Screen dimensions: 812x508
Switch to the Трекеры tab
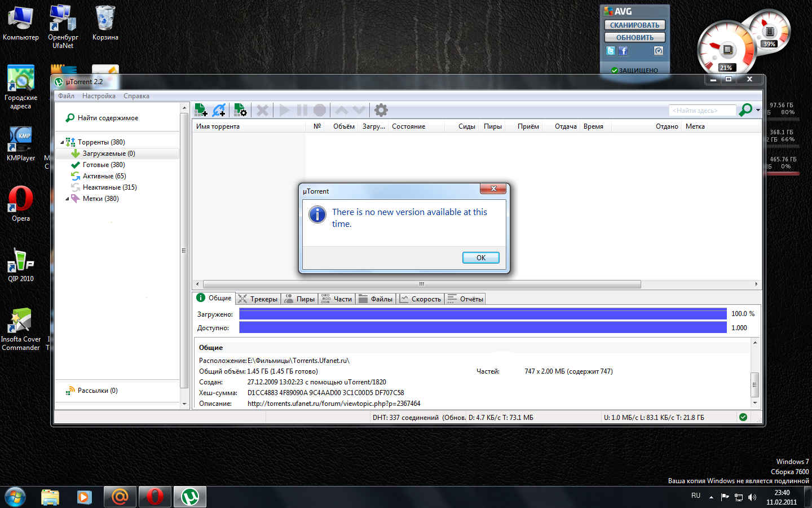click(x=258, y=299)
